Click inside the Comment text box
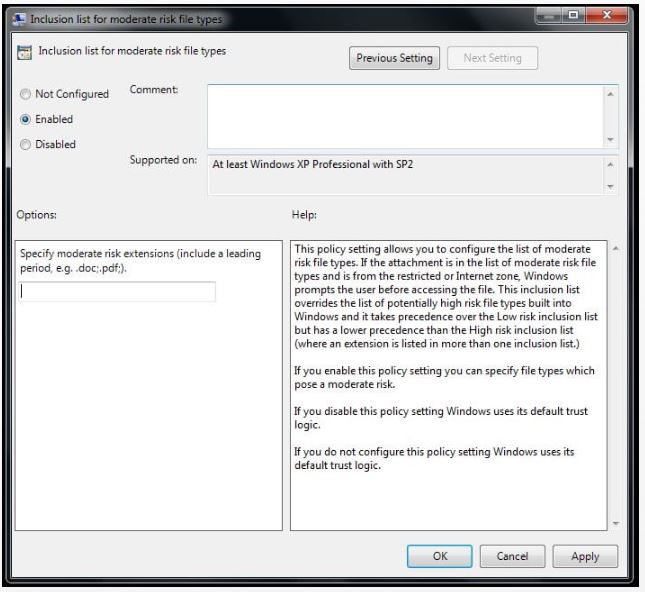Image resolution: width=645 pixels, height=592 pixels. pyautogui.click(x=405, y=116)
